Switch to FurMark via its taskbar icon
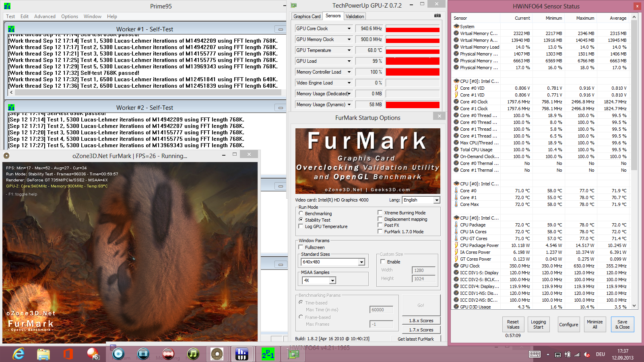644x362 pixels. coord(217,354)
